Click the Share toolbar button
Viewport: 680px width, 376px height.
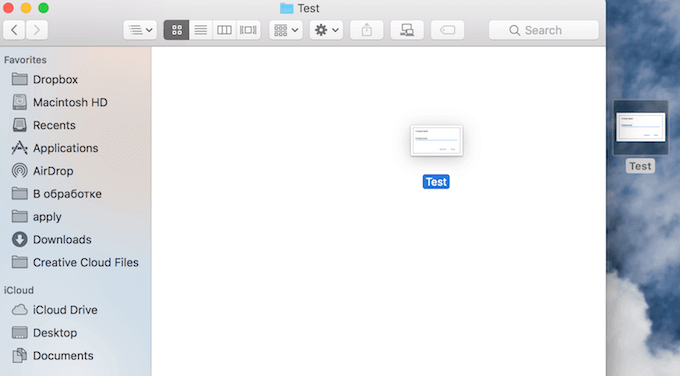click(366, 30)
